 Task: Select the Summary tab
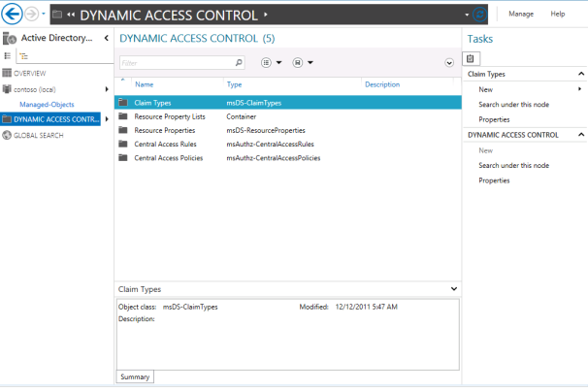[x=135, y=376]
